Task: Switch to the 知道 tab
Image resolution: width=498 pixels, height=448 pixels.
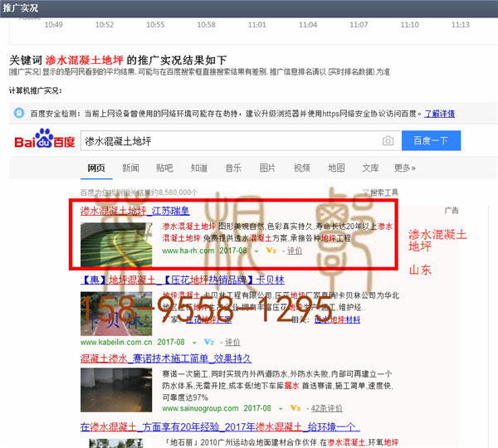Action: [x=199, y=168]
